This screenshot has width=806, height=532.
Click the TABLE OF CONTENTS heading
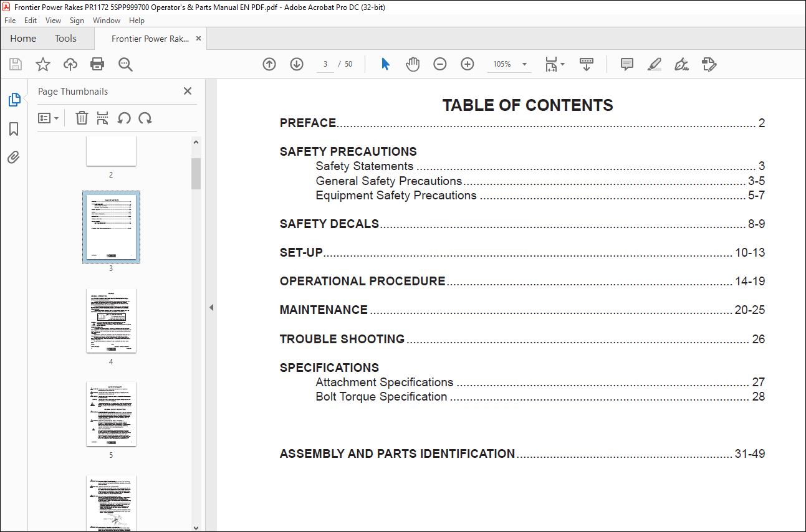point(528,105)
